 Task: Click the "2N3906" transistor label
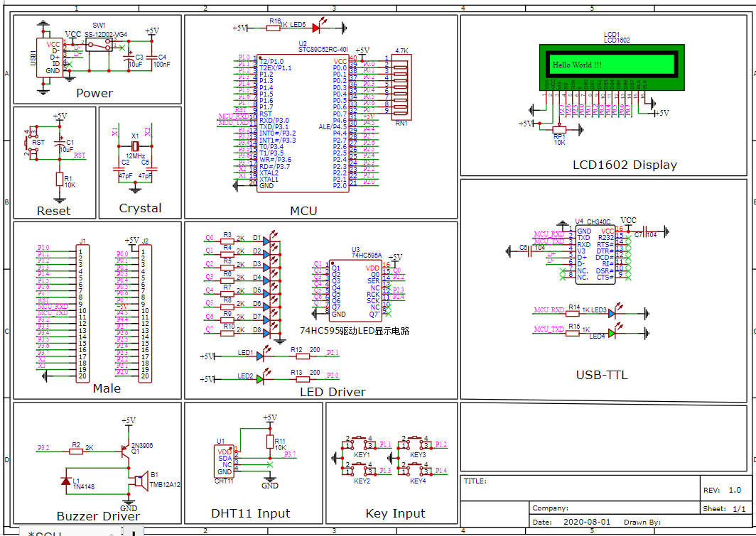point(142,445)
